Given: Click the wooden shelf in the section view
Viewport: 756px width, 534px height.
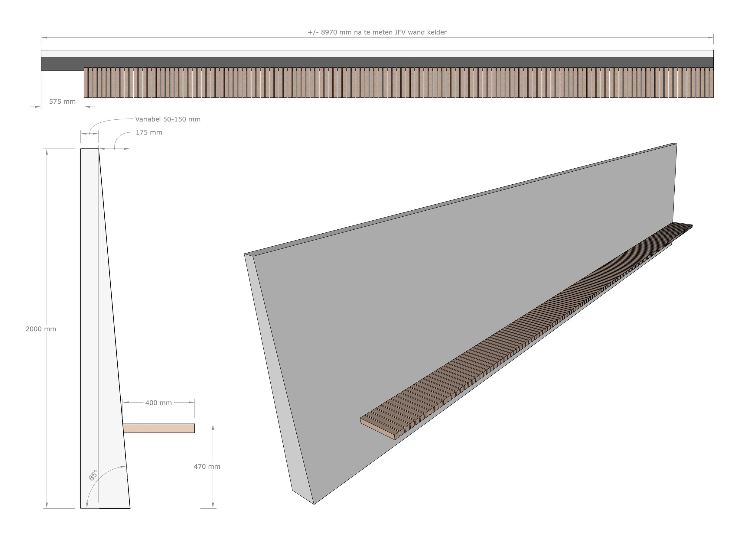Looking at the screenshot, I should click(159, 429).
